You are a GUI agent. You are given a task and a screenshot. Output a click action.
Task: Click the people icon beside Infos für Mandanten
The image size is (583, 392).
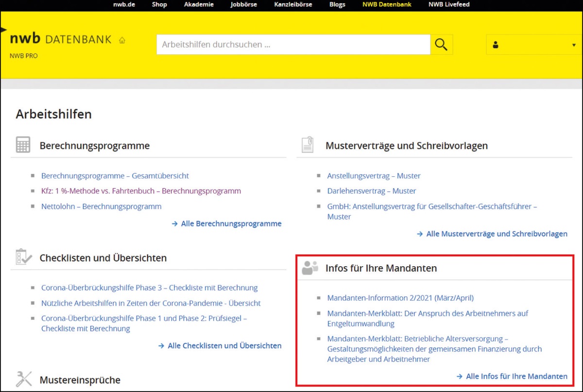tap(309, 268)
